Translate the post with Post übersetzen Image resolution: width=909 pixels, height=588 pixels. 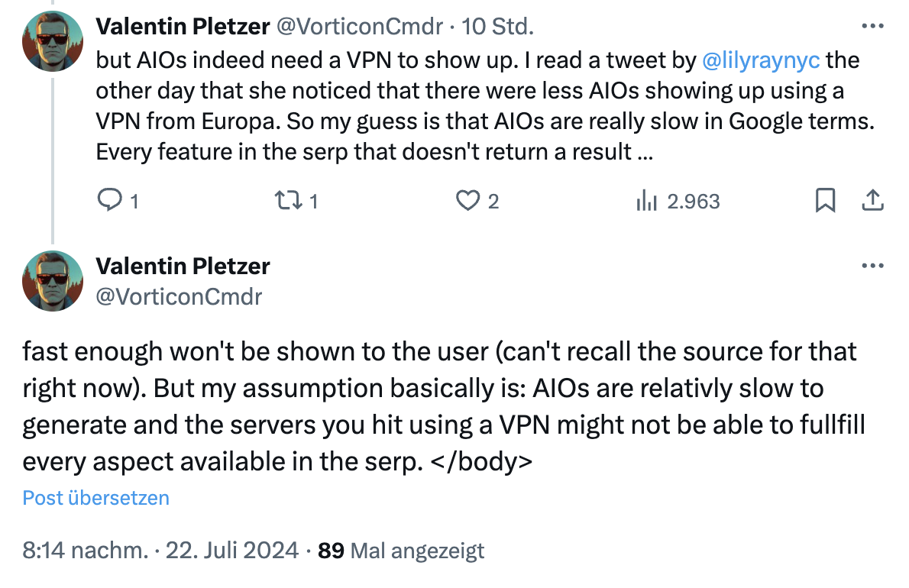click(x=95, y=498)
